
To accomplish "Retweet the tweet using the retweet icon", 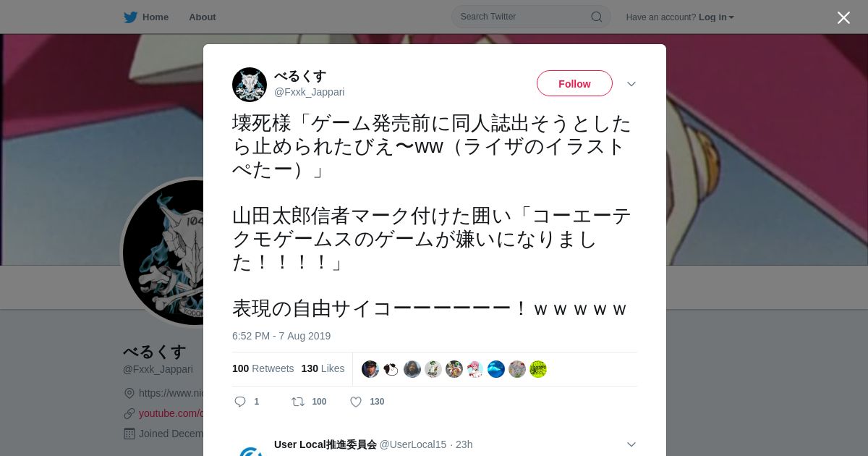I will pos(297,402).
